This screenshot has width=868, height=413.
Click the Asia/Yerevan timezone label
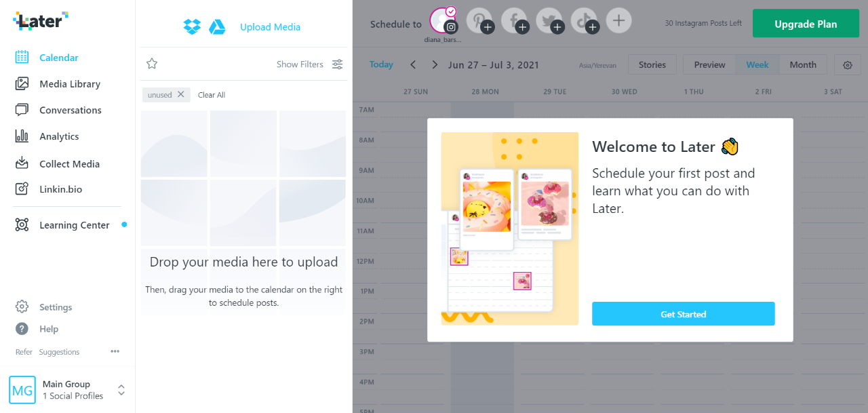tap(597, 66)
